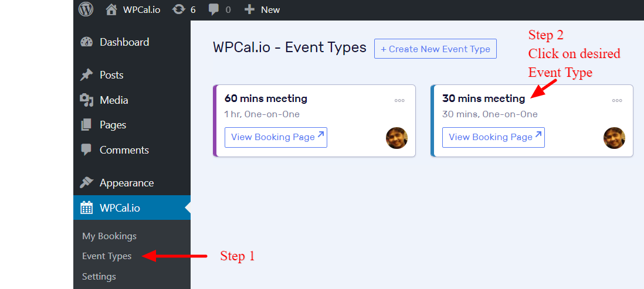
Task: Open options dots on 30 mins meeting card
Action: coord(617,100)
